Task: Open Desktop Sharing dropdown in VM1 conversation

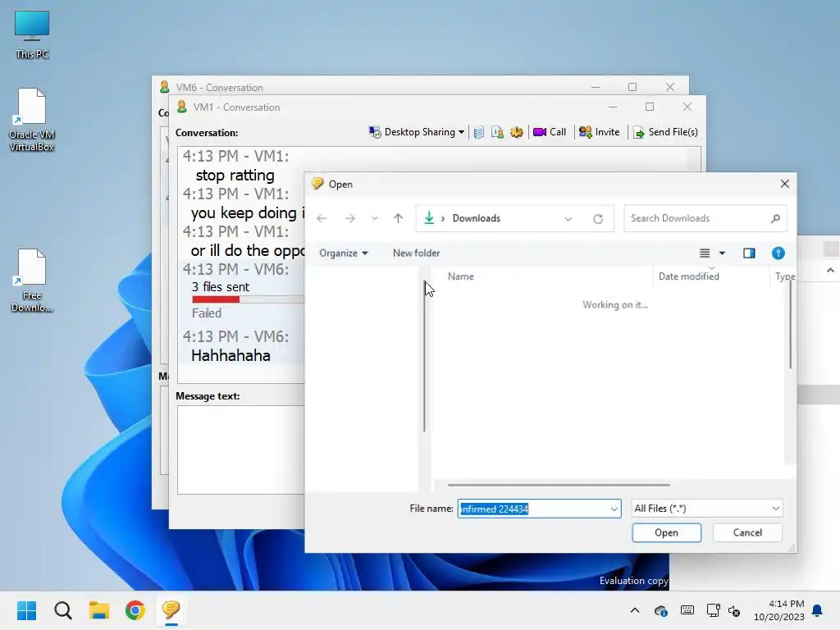Action: point(416,132)
